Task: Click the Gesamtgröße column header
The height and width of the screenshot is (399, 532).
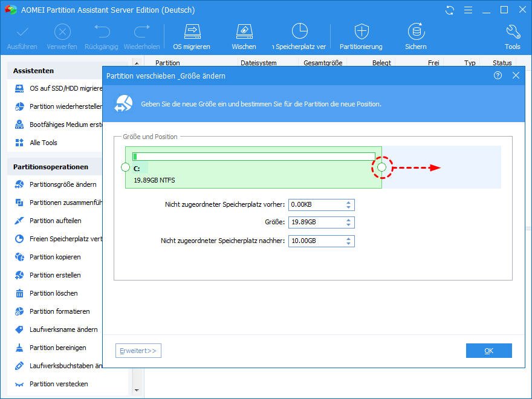Action: click(323, 62)
